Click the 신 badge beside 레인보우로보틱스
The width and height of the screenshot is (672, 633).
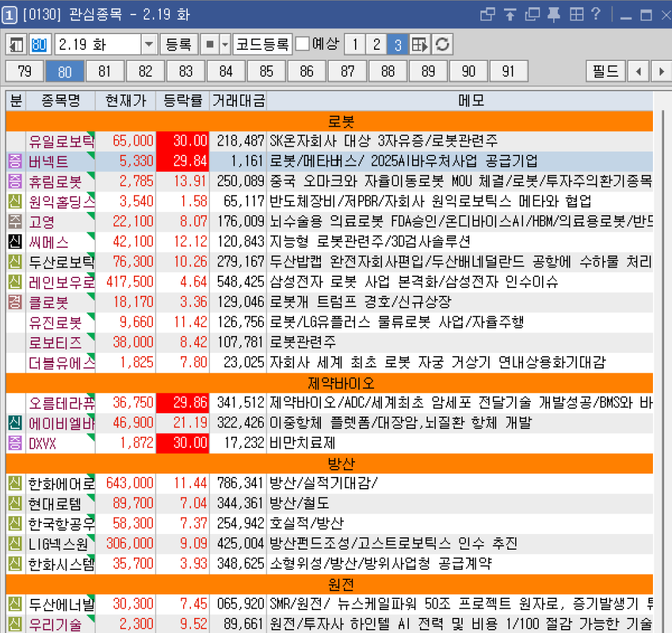(x=15, y=282)
